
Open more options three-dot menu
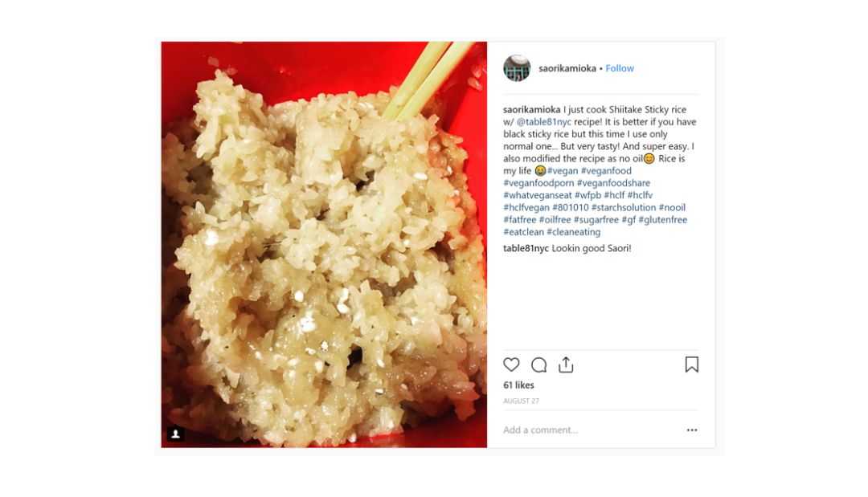[692, 430]
